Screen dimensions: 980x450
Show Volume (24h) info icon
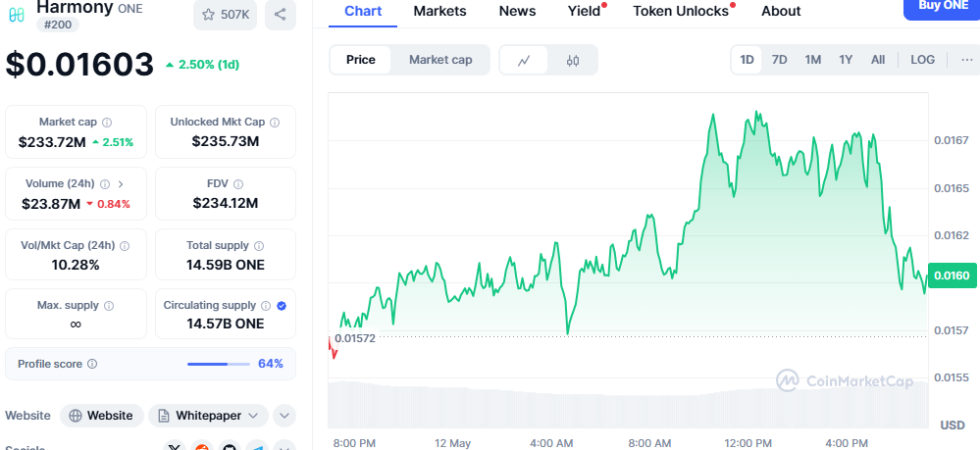tap(105, 183)
